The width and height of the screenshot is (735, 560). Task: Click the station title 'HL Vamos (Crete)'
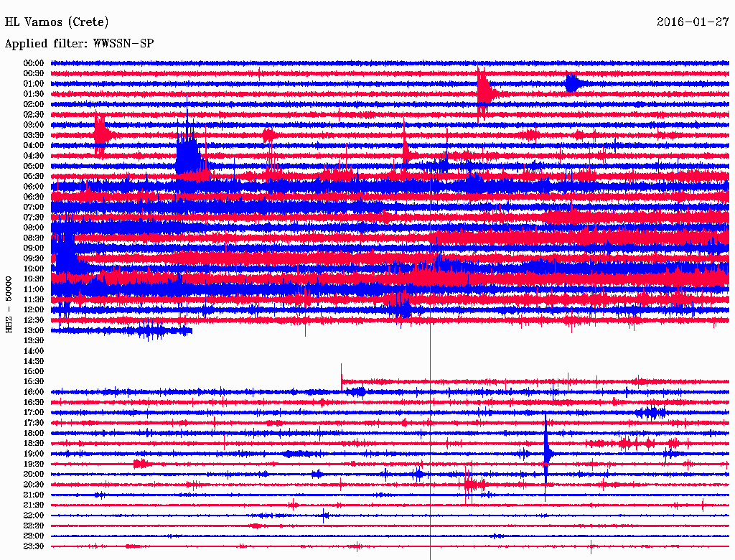[x=57, y=22]
